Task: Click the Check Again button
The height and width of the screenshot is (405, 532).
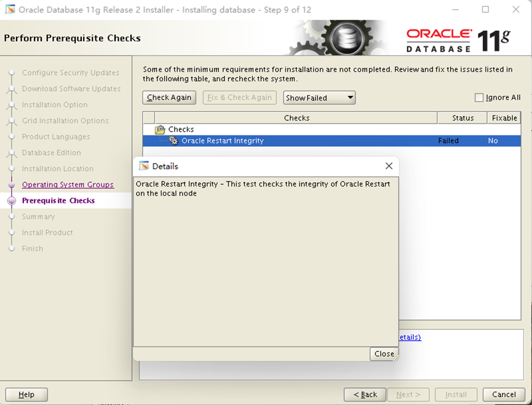Action: pyautogui.click(x=169, y=98)
